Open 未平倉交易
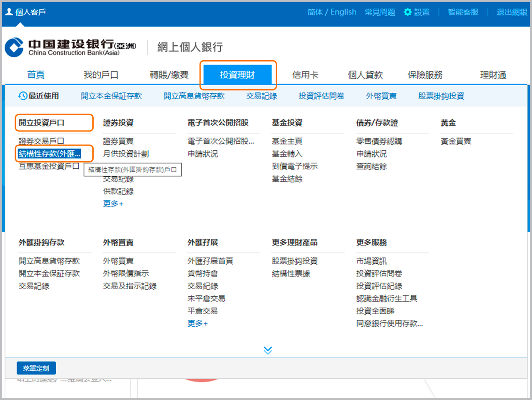This screenshot has width=532, height=400. tap(206, 298)
